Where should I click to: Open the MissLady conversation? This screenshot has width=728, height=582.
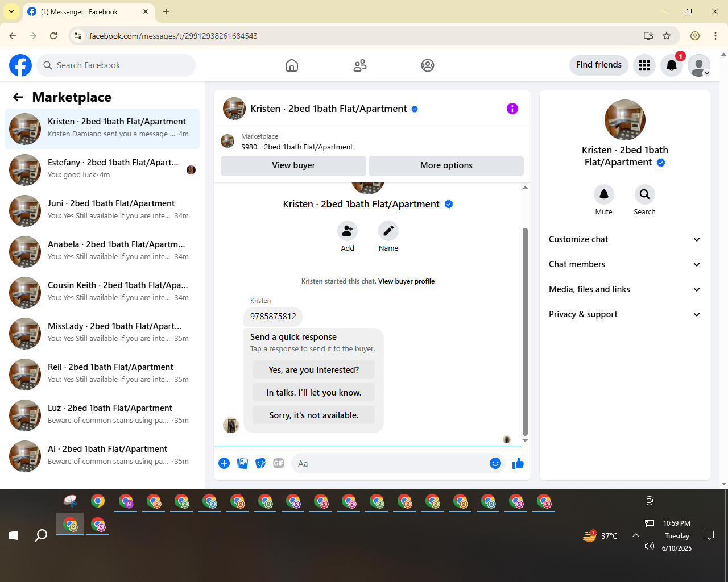102,334
